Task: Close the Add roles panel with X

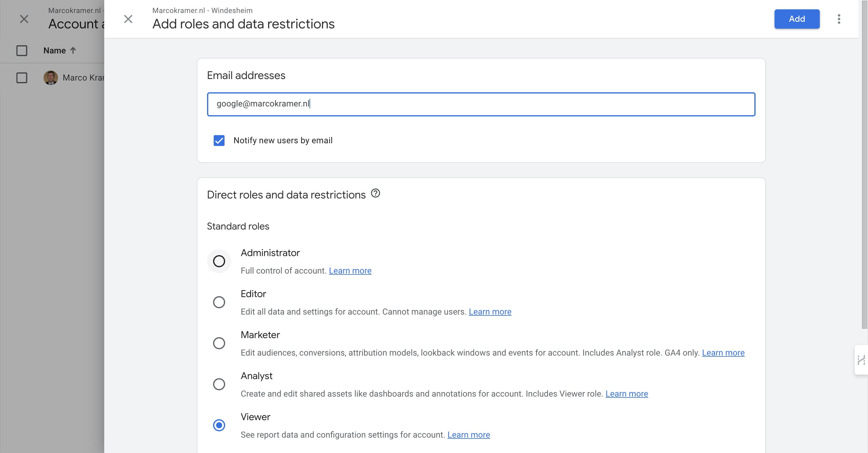Action: click(x=128, y=19)
